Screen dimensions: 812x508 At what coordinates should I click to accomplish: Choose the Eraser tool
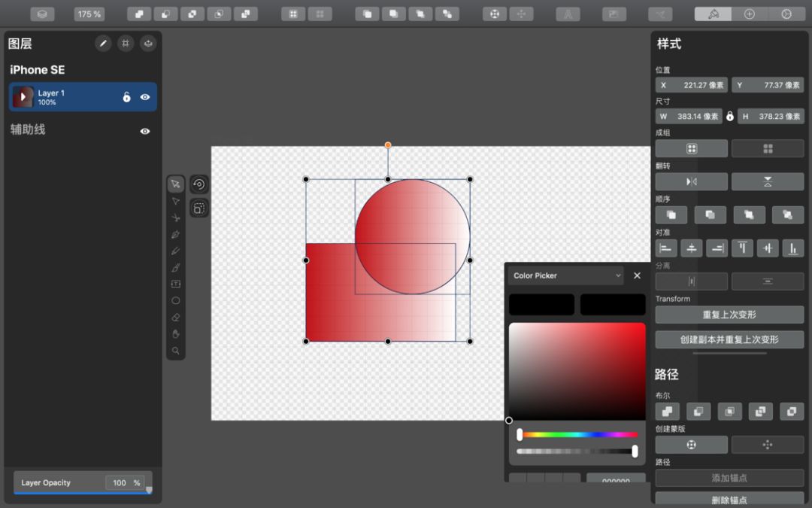pos(175,318)
